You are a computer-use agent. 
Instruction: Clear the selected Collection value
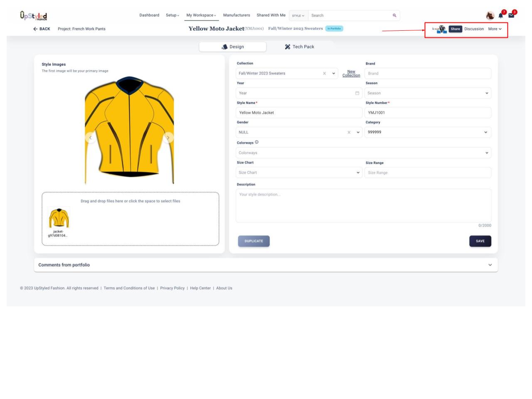point(324,73)
